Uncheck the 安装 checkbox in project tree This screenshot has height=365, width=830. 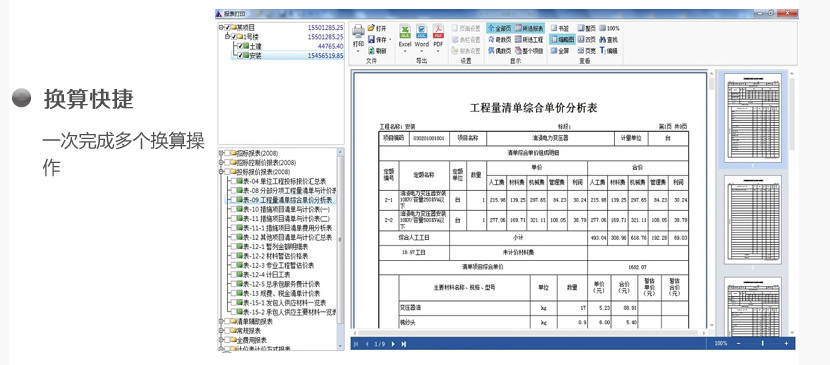240,56
